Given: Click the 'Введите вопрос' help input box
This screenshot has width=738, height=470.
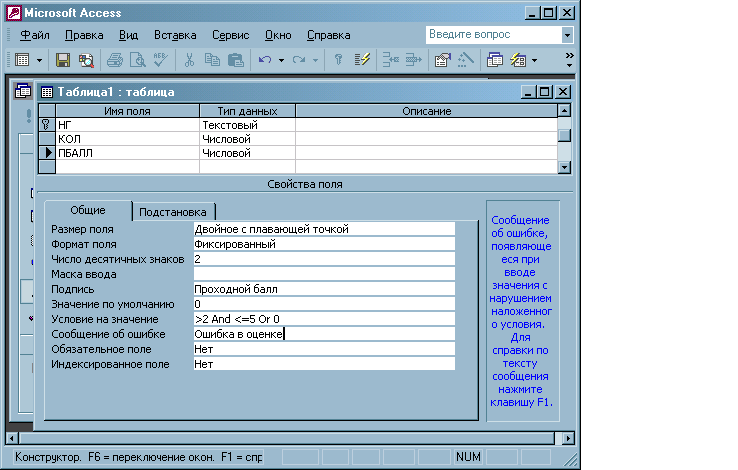Looking at the screenshot, I should tap(493, 35).
